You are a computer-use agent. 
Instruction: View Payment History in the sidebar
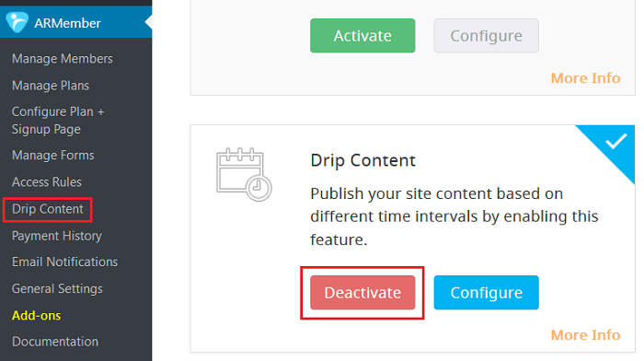[57, 236]
